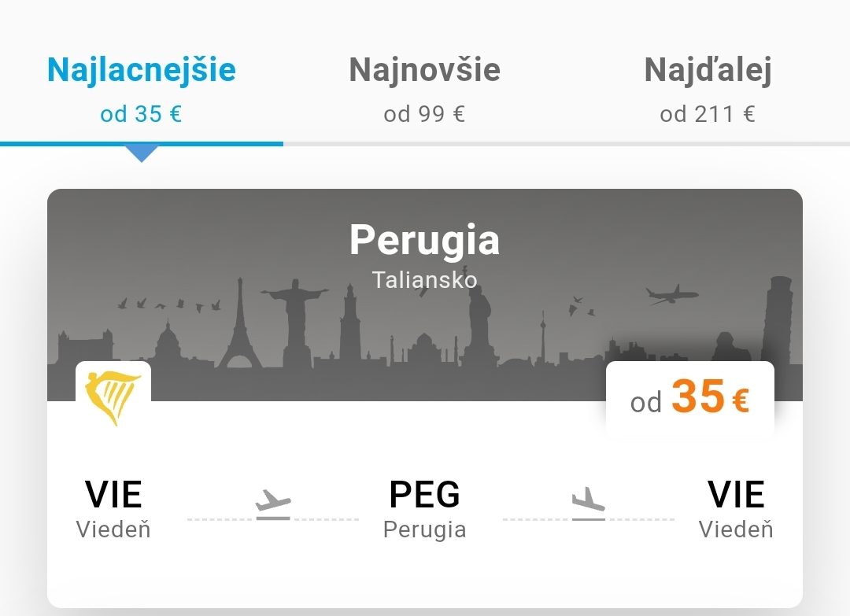Select the Najlacnejšie tab
Viewport: 850px width, 616px height.
[142, 70]
